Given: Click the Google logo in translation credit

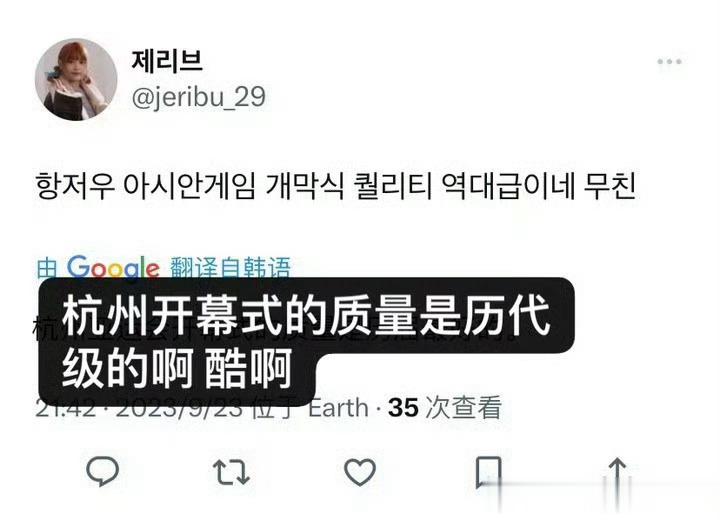Looking at the screenshot, I should (113, 267).
